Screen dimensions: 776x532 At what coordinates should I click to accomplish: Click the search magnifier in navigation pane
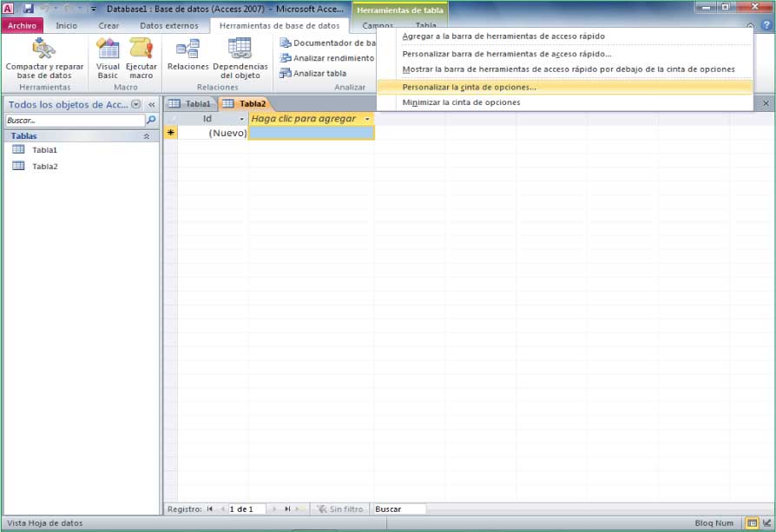pos(151,120)
